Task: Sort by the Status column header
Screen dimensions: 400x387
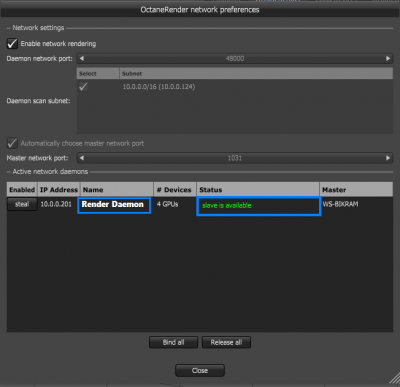Action: tap(258, 190)
